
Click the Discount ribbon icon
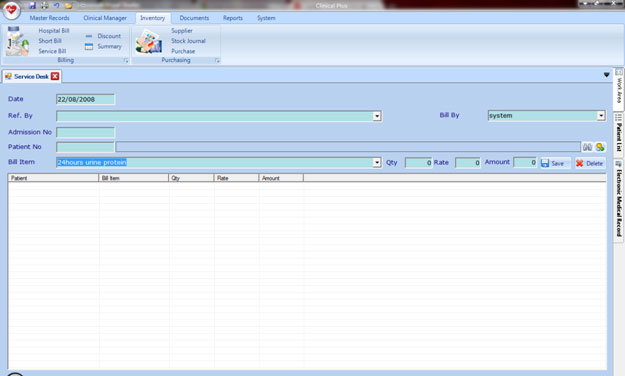tap(89, 36)
